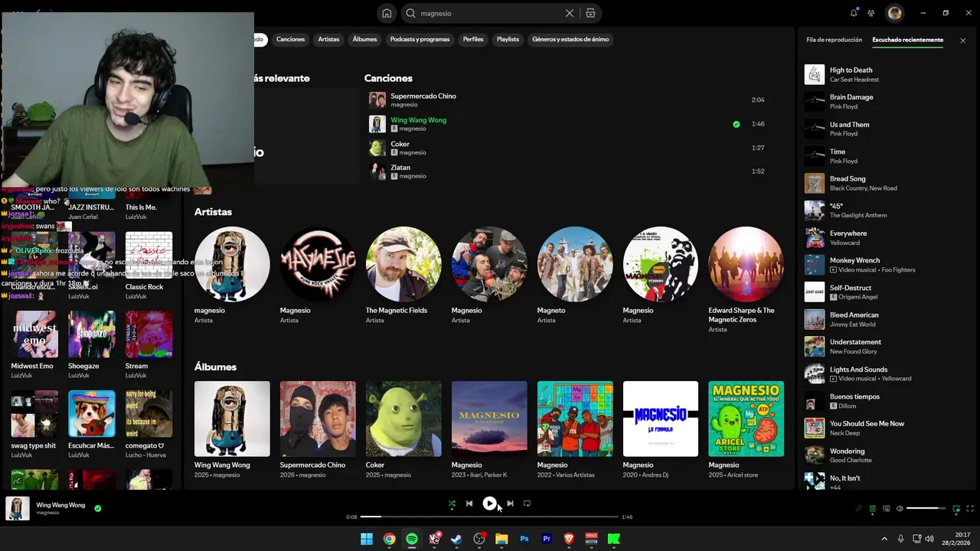The height and width of the screenshot is (551, 980).
Task: Open the Magneto artist page
Action: point(575,275)
